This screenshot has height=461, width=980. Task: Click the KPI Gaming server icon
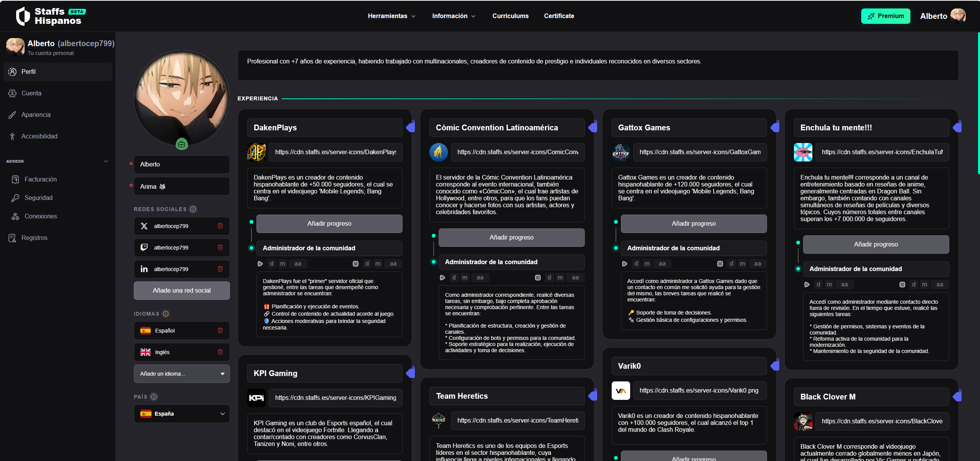[256, 398]
